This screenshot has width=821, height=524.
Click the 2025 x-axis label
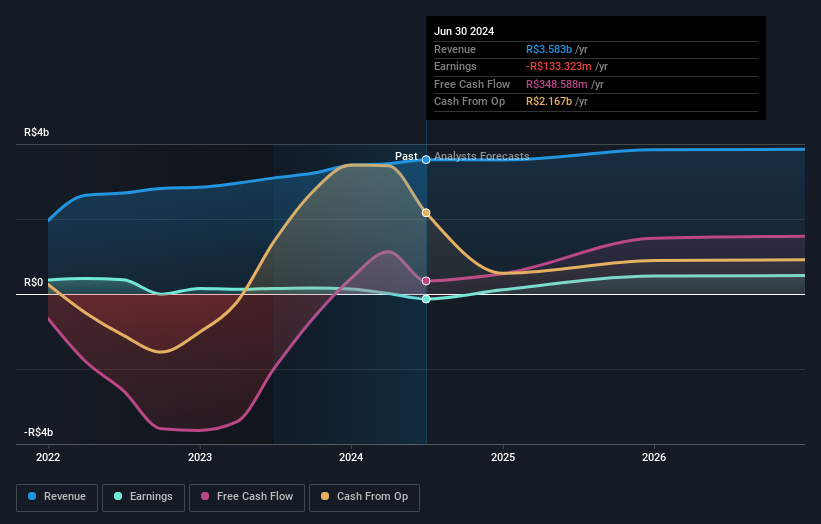(x=503, y=457)
